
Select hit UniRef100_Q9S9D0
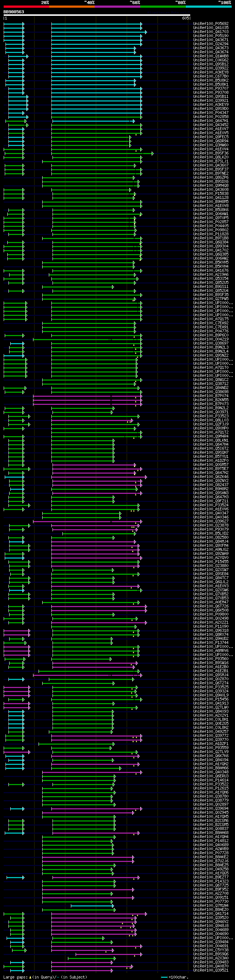click(x=211, y=109)
